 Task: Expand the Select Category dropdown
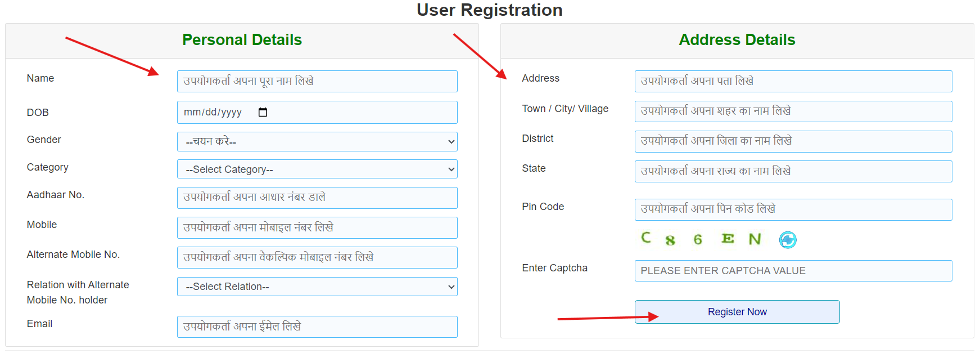click(317, 169)
